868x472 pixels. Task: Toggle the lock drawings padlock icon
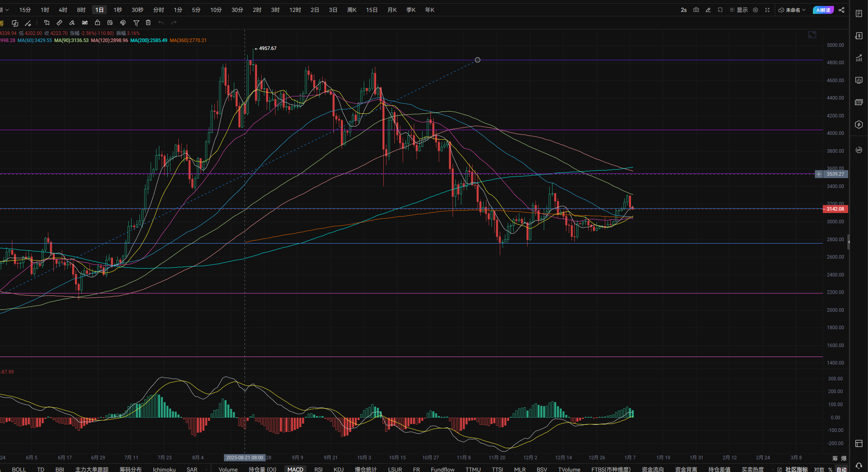pos(98,23)
